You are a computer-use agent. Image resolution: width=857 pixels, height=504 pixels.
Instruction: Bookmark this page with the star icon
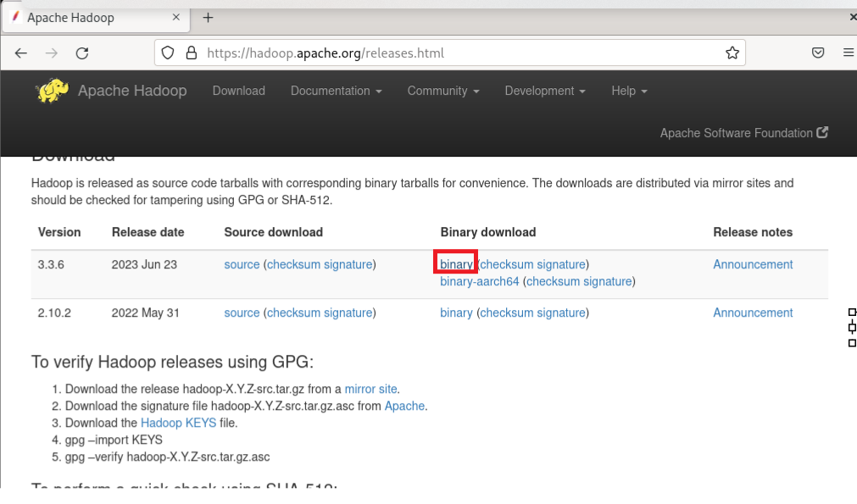click(732, 53)
